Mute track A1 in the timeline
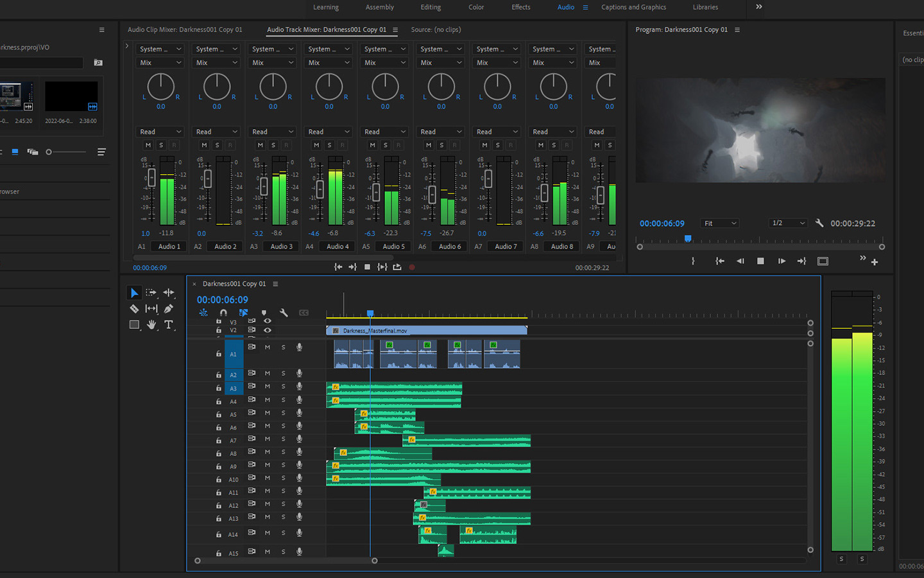 [268, 347]
